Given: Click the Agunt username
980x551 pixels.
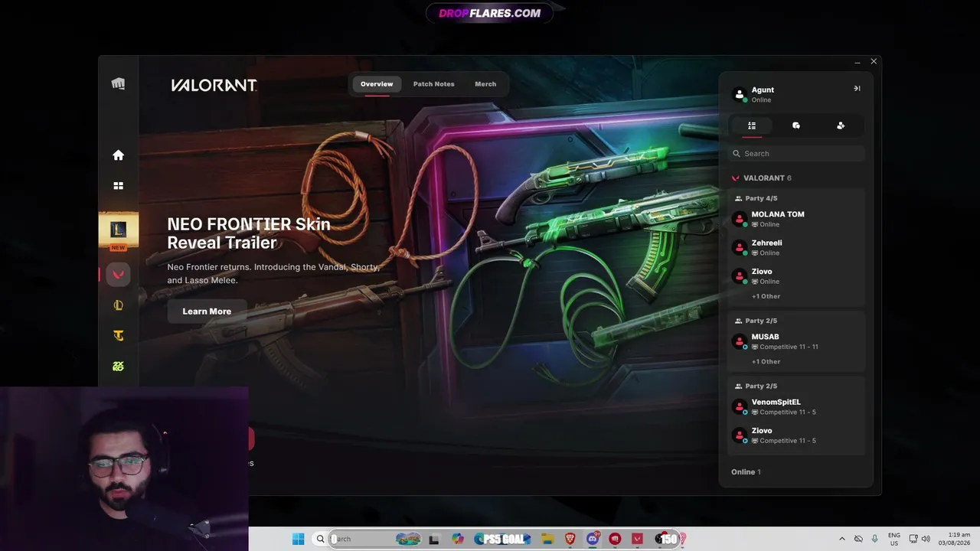Looking at the screenshot, I should click(763, 90).
